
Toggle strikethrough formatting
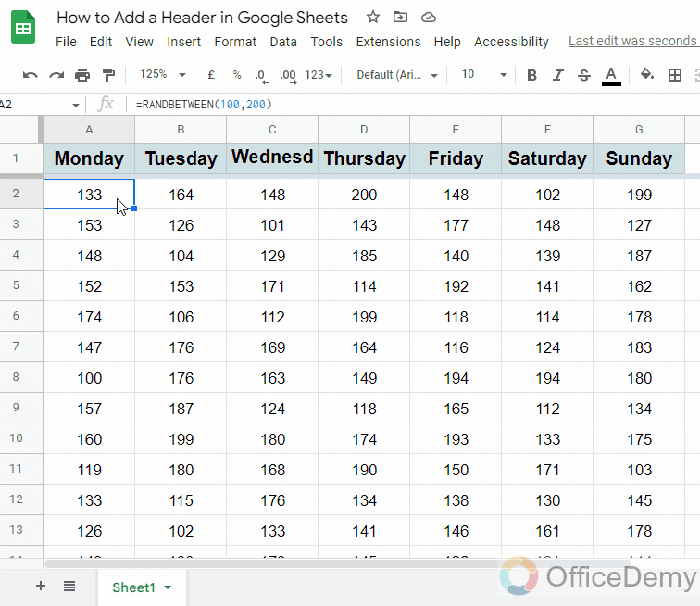[584, 75]
